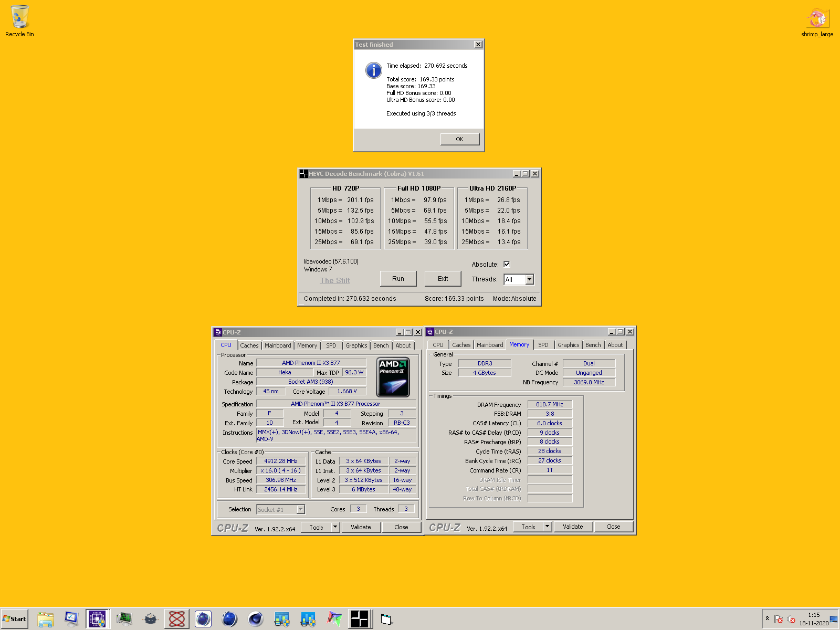Toggle the Absolute checkbox in HEVC Benchmark
Image resolution: width=840 pixels, height=630 pixels.
pos(507,264)
